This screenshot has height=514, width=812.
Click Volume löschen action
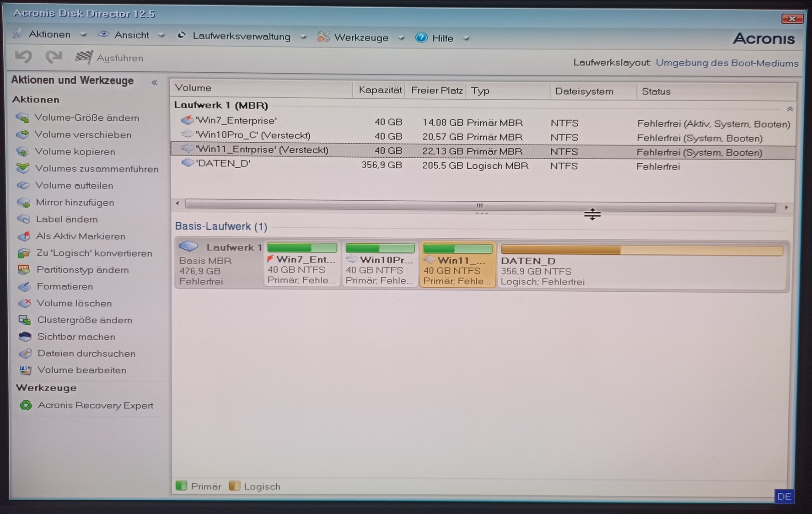click(x=74, y=303)
